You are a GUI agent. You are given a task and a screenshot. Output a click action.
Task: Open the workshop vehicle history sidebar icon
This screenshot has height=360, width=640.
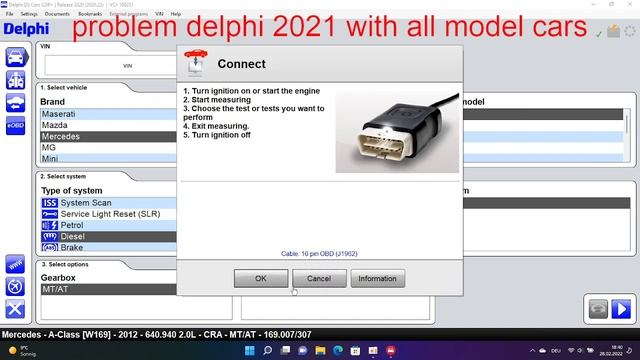16,80
